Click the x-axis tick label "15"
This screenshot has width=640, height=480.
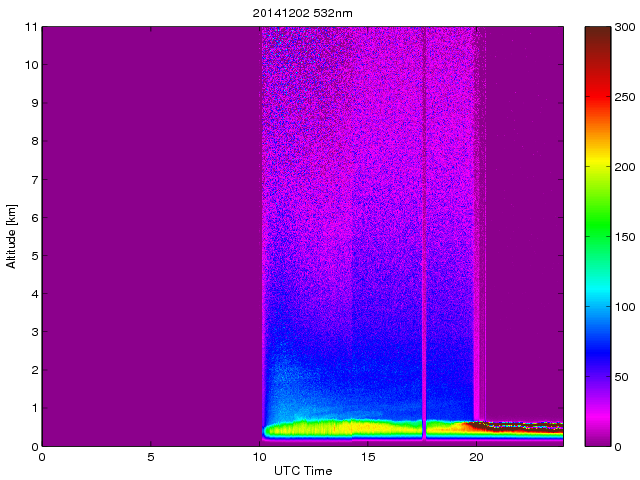click(x=368, y=457)
